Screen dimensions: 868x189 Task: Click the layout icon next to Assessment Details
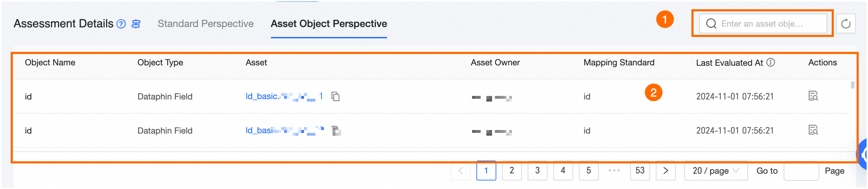pyautogui.click(x=136, y=24)
